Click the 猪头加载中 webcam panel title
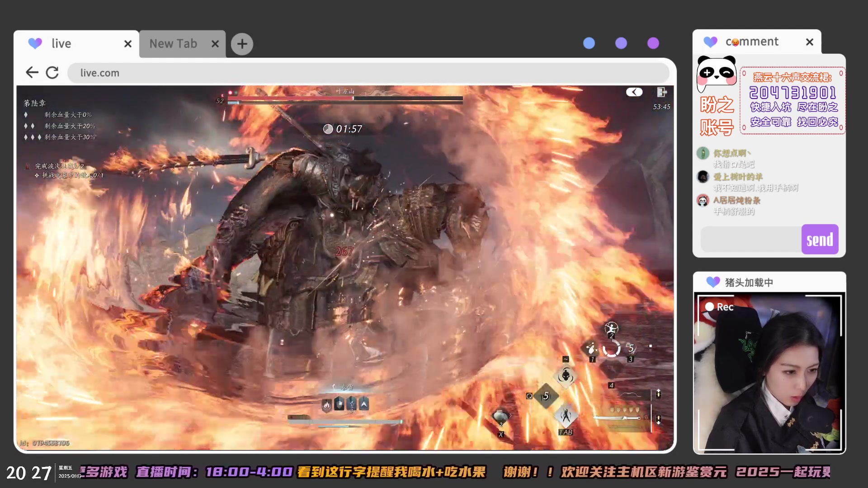The width and height of the screenshot is (868, 488). tap(749, 282)
